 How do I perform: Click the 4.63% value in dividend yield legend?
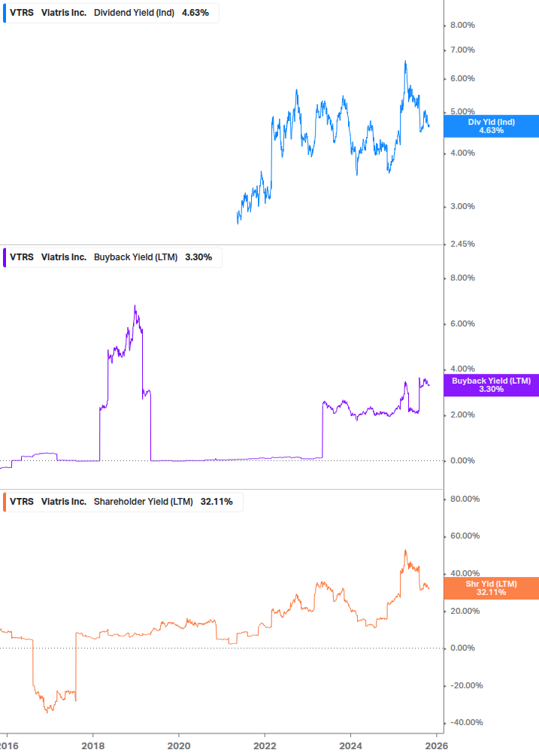[x=195, y=13]
